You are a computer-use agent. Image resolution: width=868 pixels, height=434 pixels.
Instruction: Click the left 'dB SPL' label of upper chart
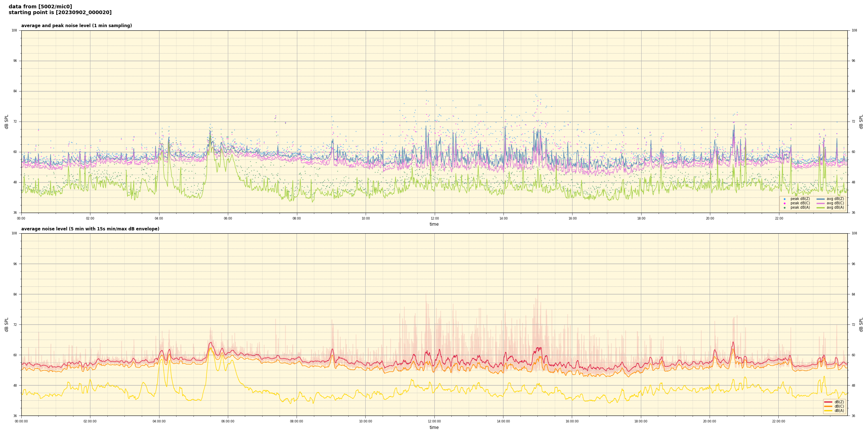7,122
